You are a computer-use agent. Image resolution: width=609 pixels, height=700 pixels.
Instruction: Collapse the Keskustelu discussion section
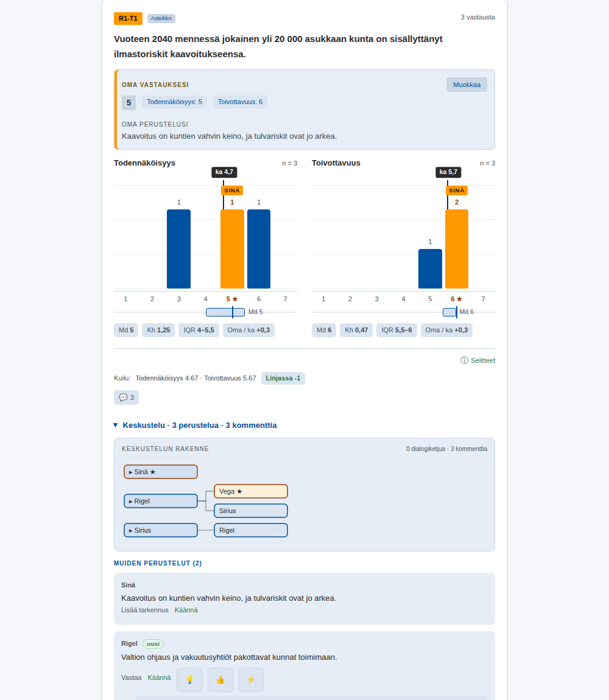pyautogui.click(x=195, y=425)
